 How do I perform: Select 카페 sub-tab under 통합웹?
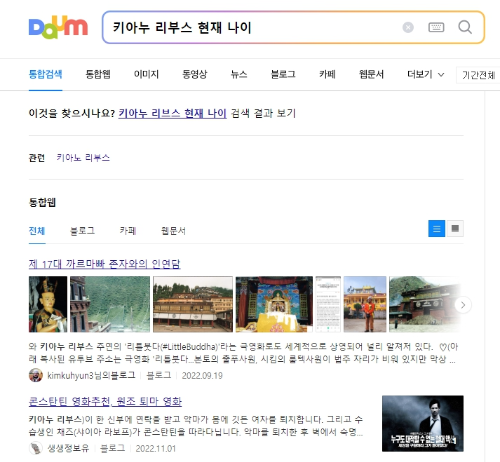128,231
